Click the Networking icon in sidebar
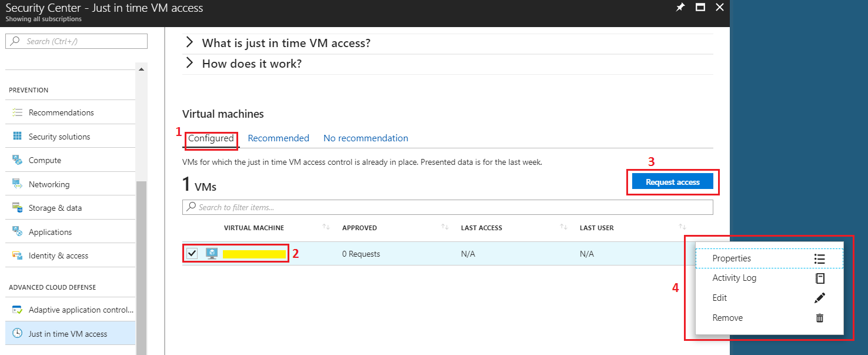 pos(18,184)
